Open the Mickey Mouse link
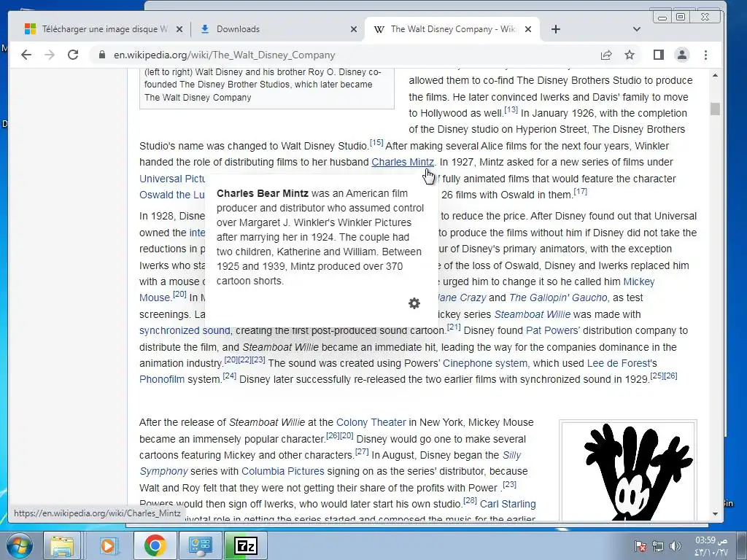This screenshot has width=747, height=560. (x=639, y=281)
